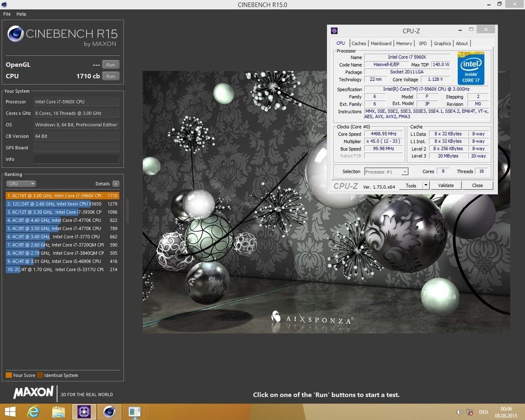This screenshot has width=525, height=420.
Task: Click the rendered AIXSPONZA scene image
Action: coord(327,202)
